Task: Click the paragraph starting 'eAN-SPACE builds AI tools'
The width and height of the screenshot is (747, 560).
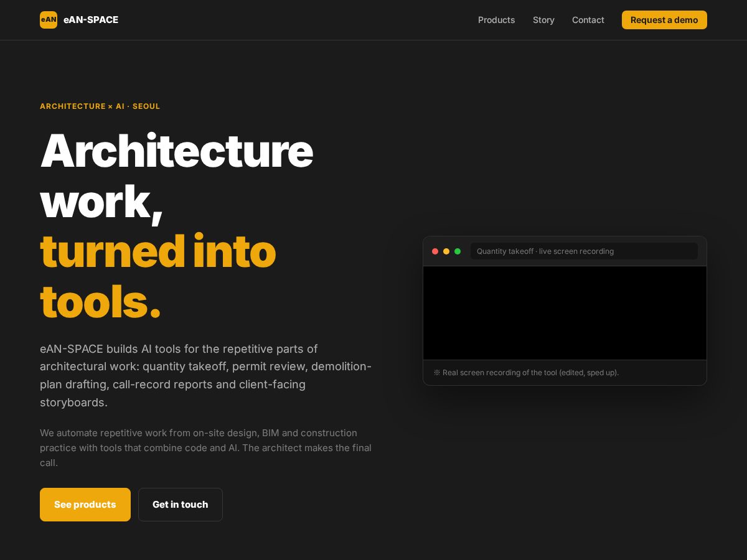Action: 205,376
